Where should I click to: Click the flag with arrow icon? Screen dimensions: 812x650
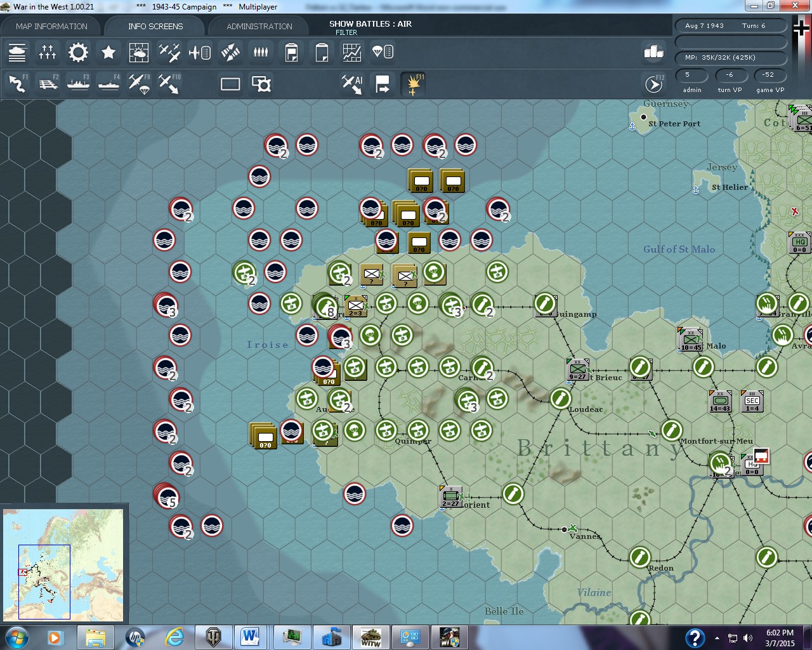(x=383, y=84)
